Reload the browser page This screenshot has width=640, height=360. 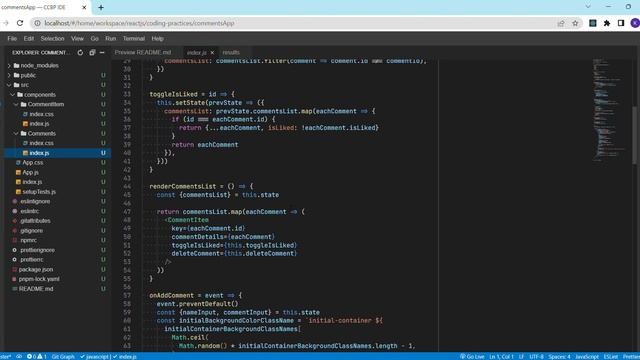point(20,23)
